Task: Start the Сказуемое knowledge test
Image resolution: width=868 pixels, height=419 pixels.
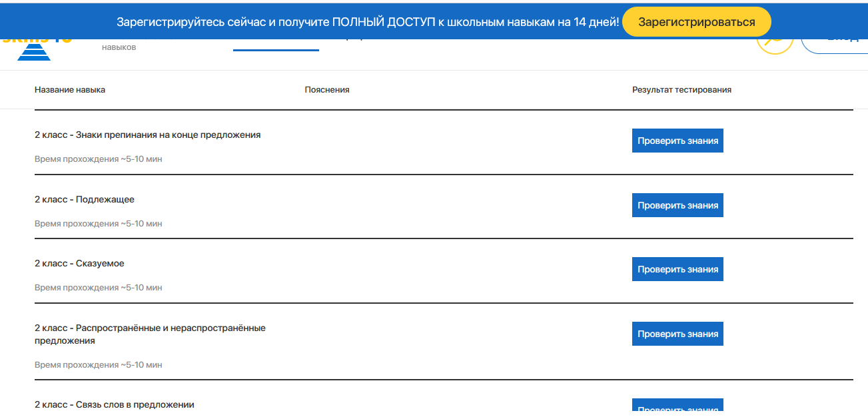Action: 677,269
